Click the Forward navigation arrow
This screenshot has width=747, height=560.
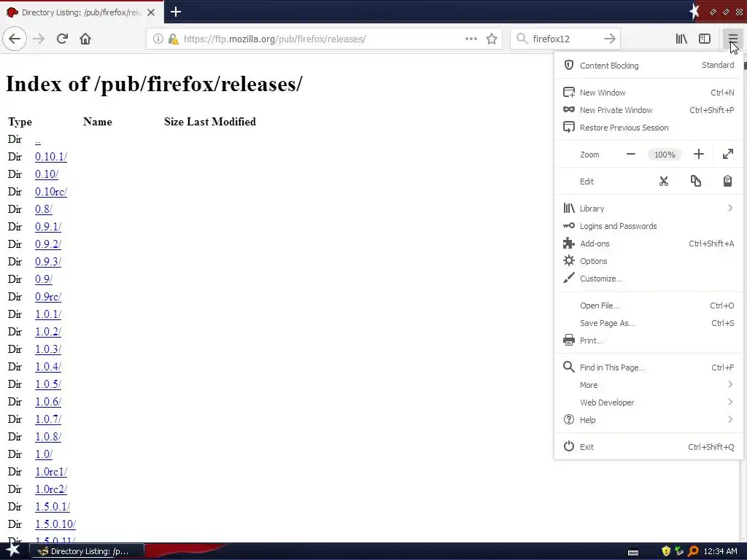[39, 39]
